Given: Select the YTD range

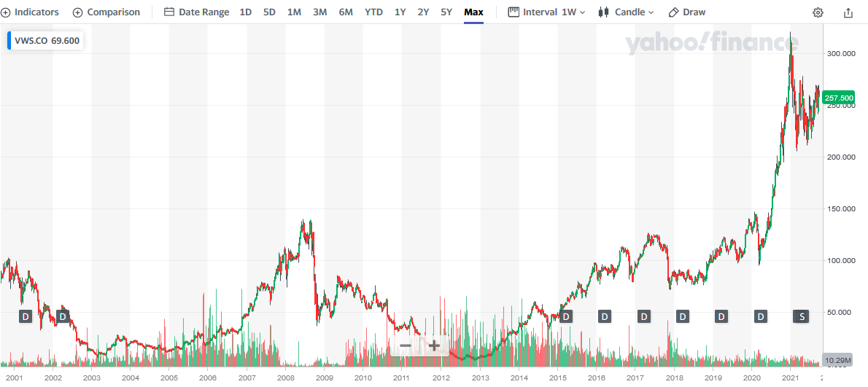Looking at the screenshot, I should point(373,12).
